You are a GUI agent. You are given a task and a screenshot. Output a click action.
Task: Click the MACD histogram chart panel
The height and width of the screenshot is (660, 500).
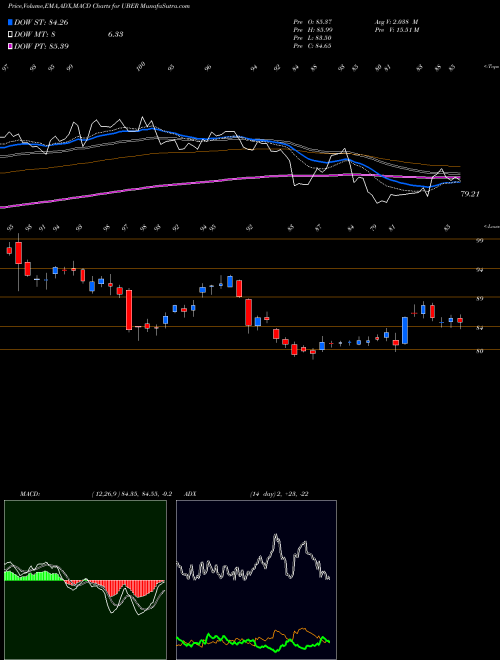pos(85,580)
